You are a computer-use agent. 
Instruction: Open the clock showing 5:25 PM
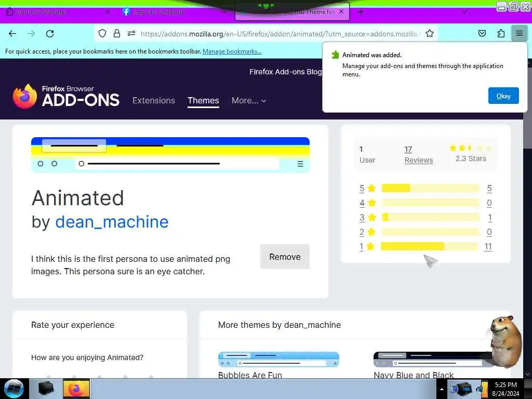[506, 389]
